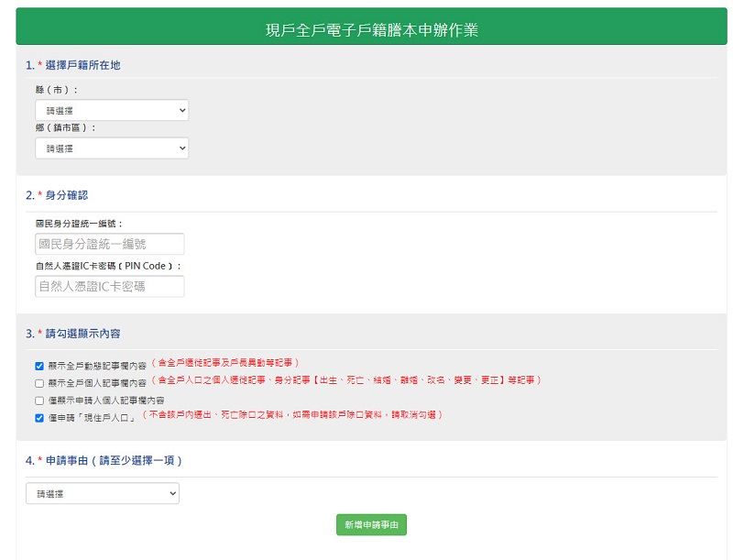This screenshot has width=733, height=560.
Task: Click the green 新增申請事由 button
Action: tap(371, 524)
